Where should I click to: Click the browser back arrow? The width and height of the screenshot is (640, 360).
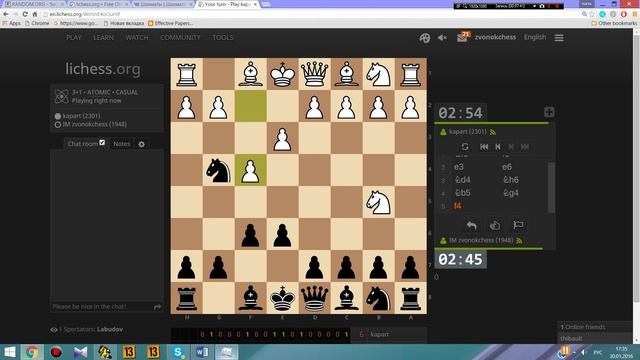click(x=6, y=14)
